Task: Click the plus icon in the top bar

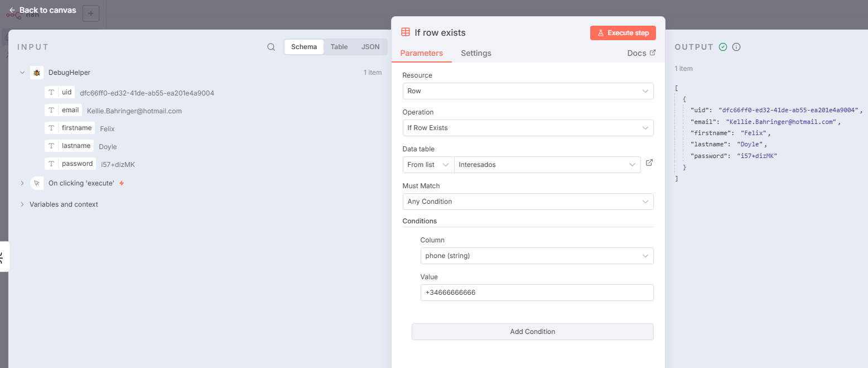Action: (x=91, y=13)
